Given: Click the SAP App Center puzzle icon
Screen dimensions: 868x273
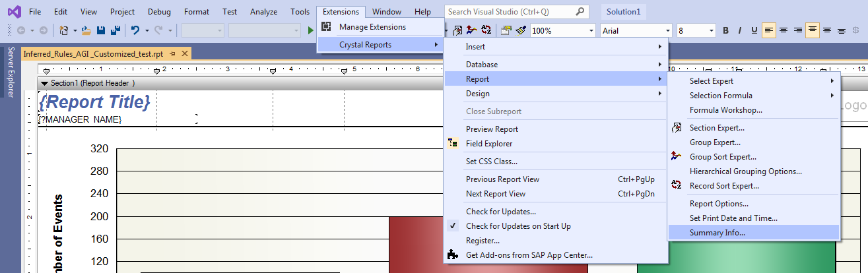Looking at the screenshot, I should pyautogui.click(x=452, y=255).
